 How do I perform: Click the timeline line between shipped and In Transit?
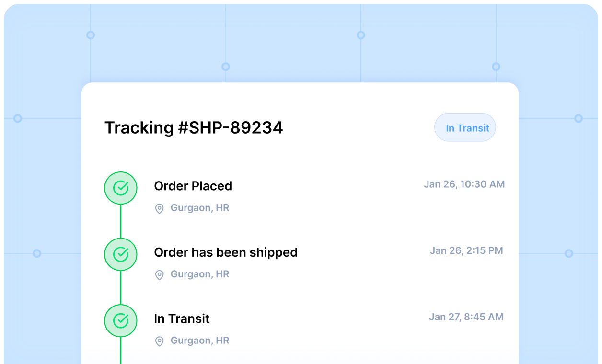point(121,287)
